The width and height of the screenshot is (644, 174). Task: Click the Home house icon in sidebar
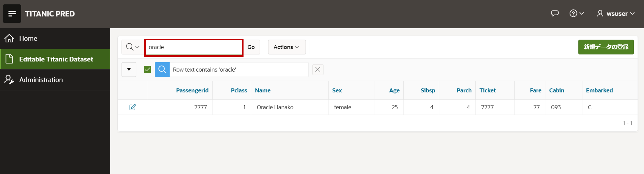coord(10,38)
